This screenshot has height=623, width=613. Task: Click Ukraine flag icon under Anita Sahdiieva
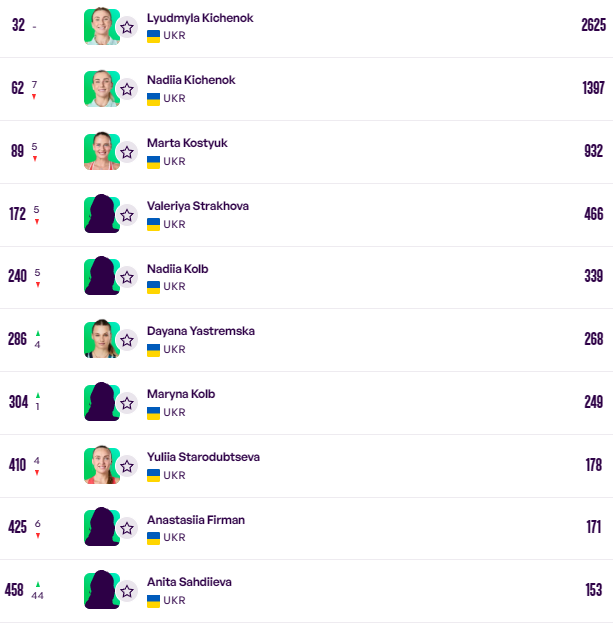pyautogui.click(x=154, y=600)
